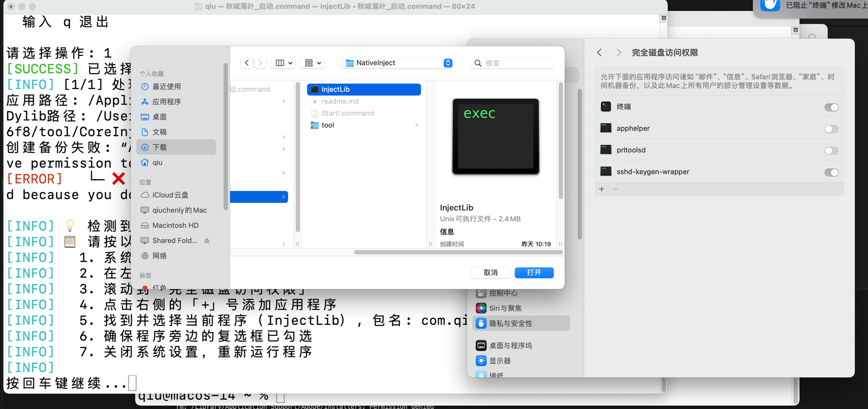The height and width of the screenshot is (409, 868).
Task: Enable full disk access for apphelper
Action: [831, 129]
